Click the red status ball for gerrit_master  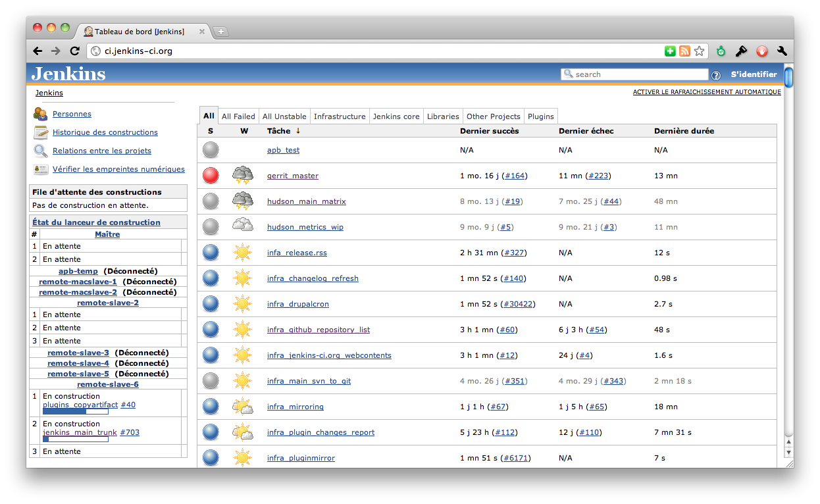(x=211, y=176)
